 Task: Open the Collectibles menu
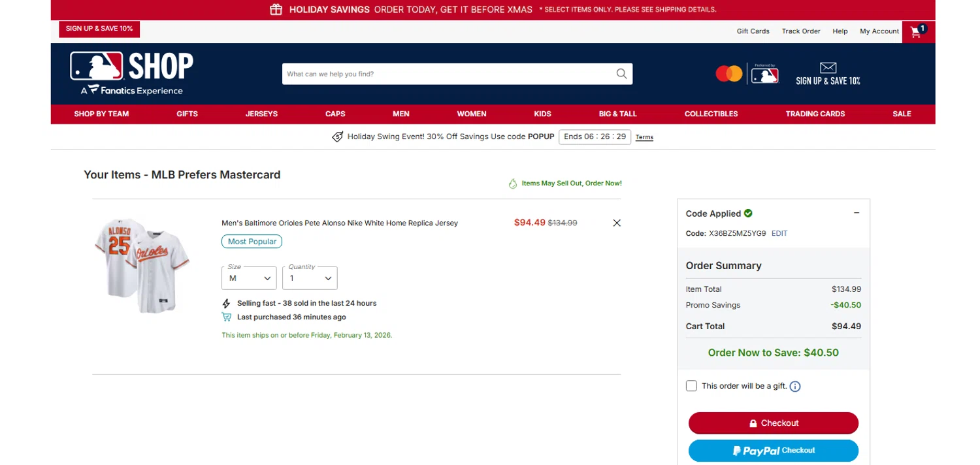point(711,114)
